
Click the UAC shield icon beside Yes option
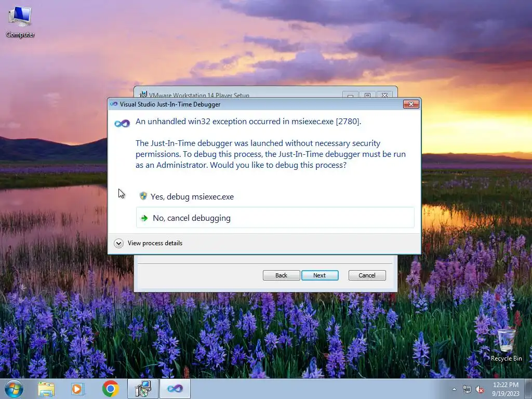(x=143, y=196)
